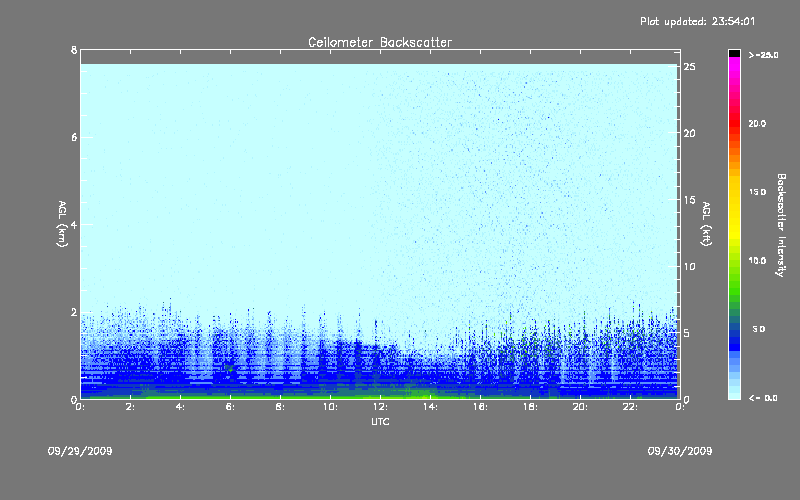
Task: Click the "AGL (km)" left axis label
Action: pyautogui.click(x=62, y=224)
